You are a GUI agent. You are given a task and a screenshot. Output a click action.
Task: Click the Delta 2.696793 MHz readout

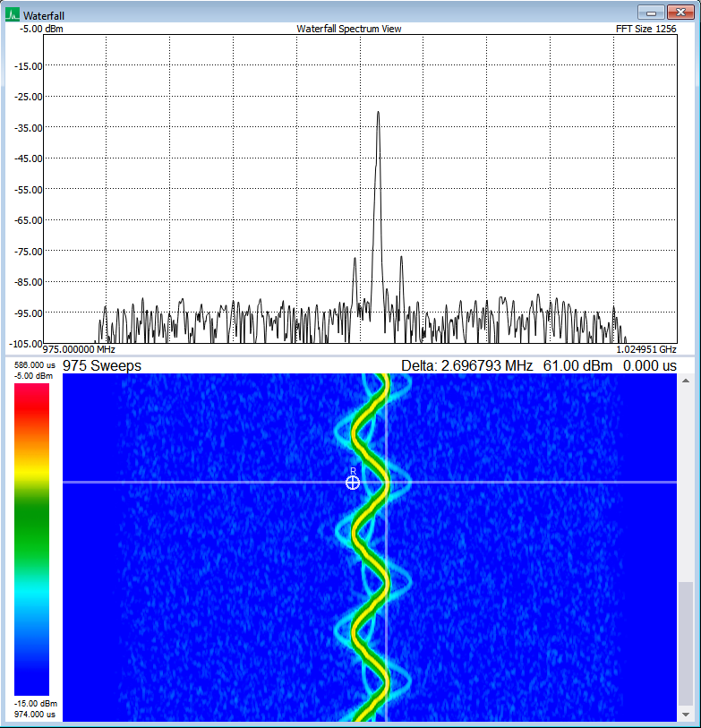coord(467,366)
